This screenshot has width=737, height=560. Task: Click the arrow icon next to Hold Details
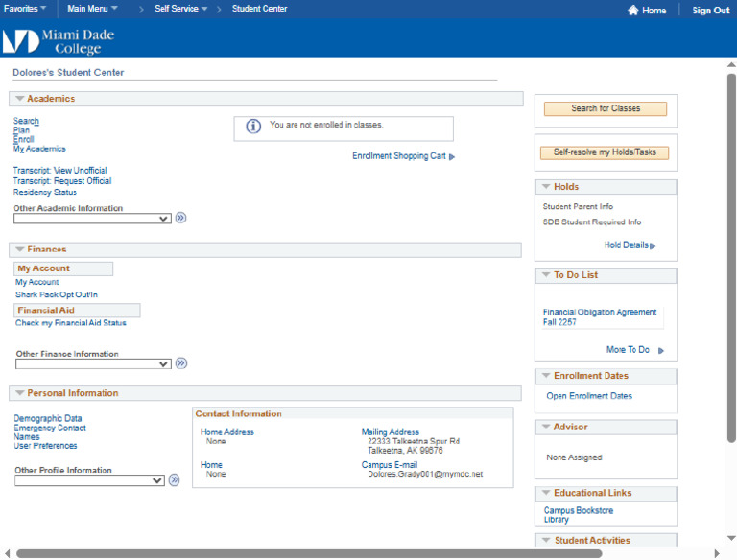[x=653, y=245]
